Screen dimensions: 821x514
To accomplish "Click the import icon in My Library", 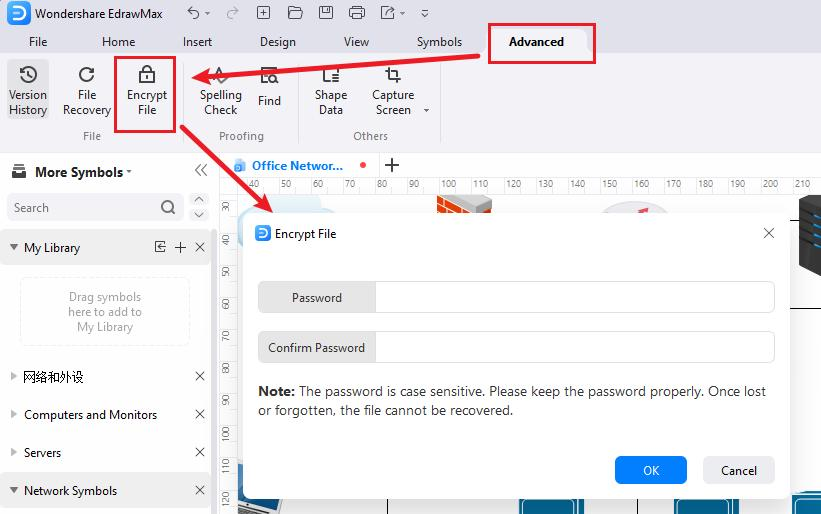I will 160,247.
